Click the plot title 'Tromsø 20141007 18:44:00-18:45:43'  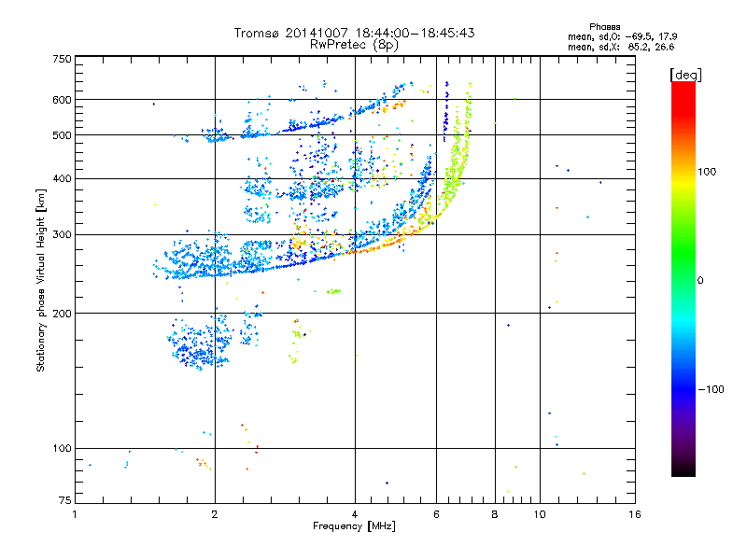[x=354, y=33]
